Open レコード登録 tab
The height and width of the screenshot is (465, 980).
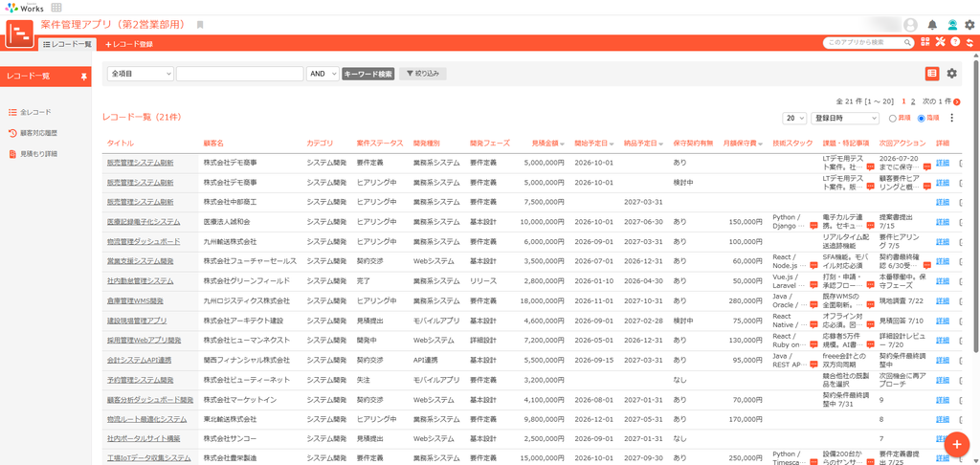click(x=129, y=44)
